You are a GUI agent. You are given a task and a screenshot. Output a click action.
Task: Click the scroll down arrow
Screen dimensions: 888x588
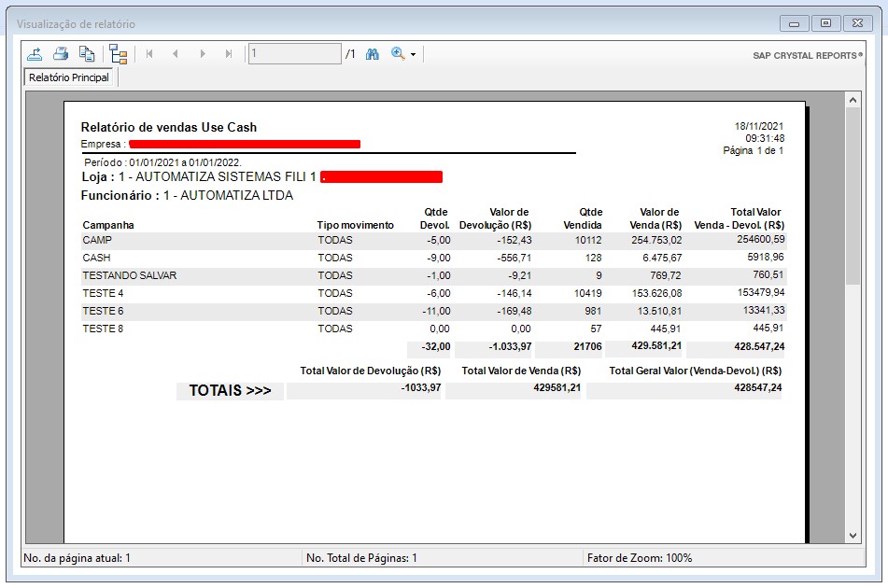[853, 536]
